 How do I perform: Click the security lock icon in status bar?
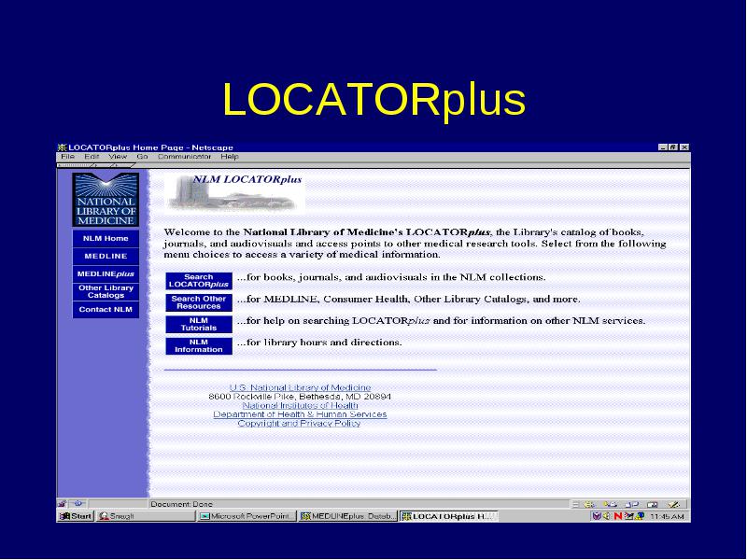tap(62, 504)
